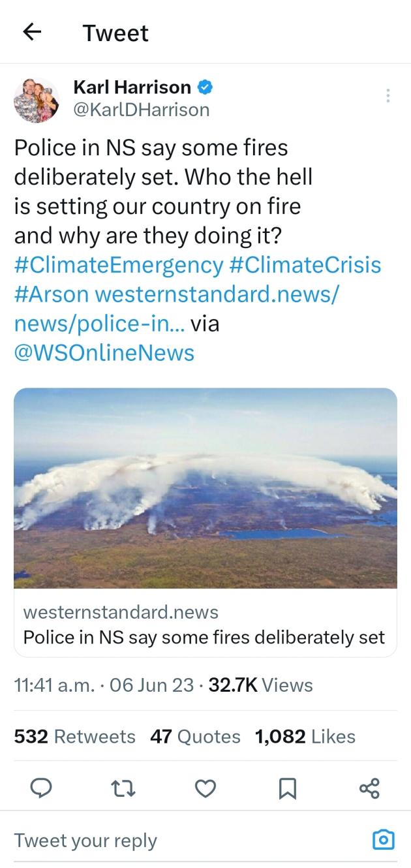View the 1,082 Likes list
Image resolution: width=411 pixels, height=868 pixels.
pos(305,737)
